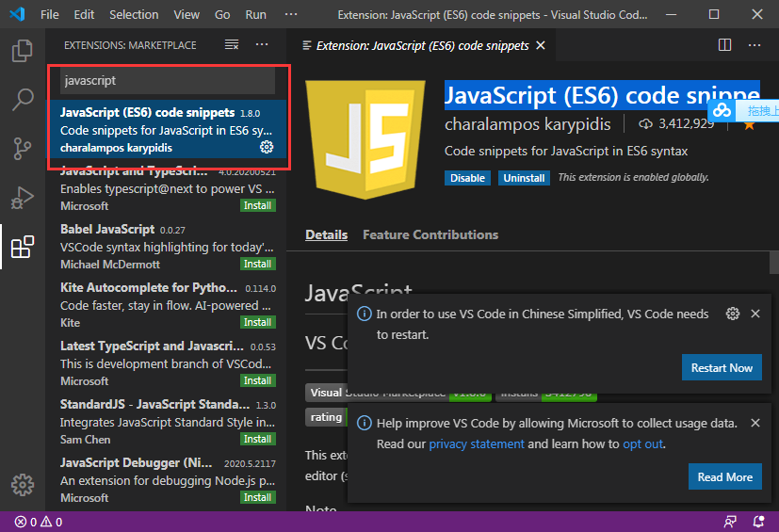
Task: Open editor more actions ellipsis
Action: pyautogui.click(x=755, y=45)
